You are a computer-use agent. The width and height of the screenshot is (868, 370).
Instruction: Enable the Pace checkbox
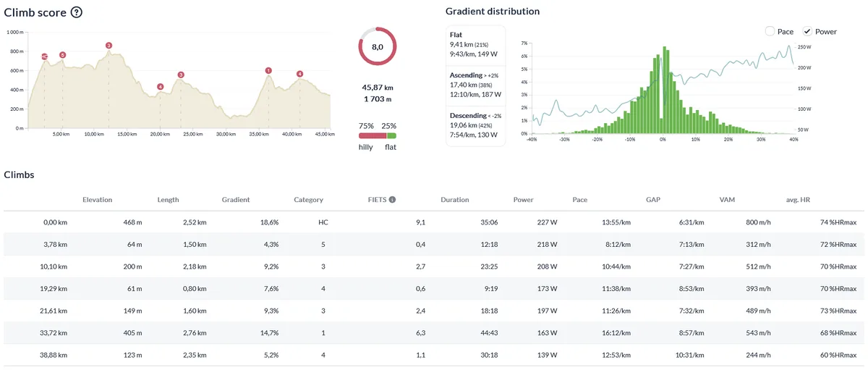(x=770, y=31)
